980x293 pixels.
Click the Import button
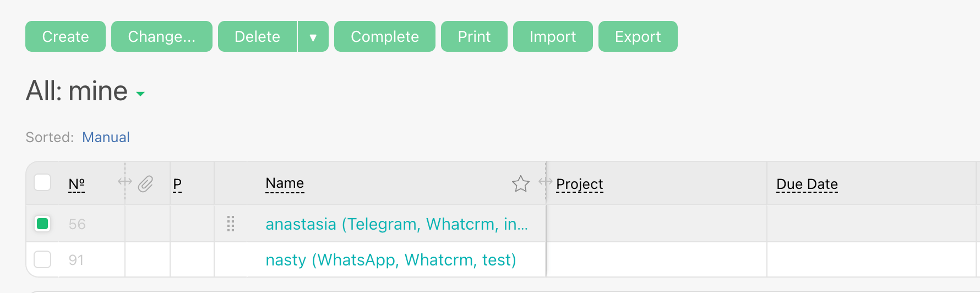pyautogui.click(x=552, y=37)
